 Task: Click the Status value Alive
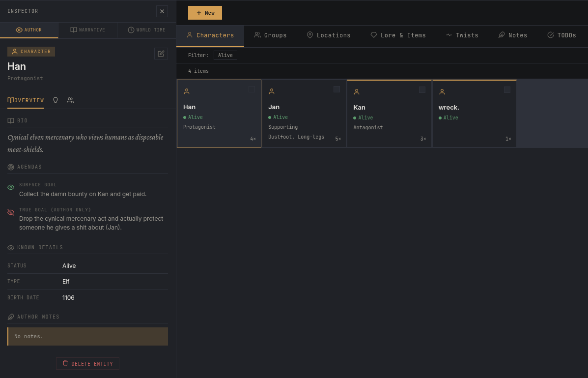(69, 266)
